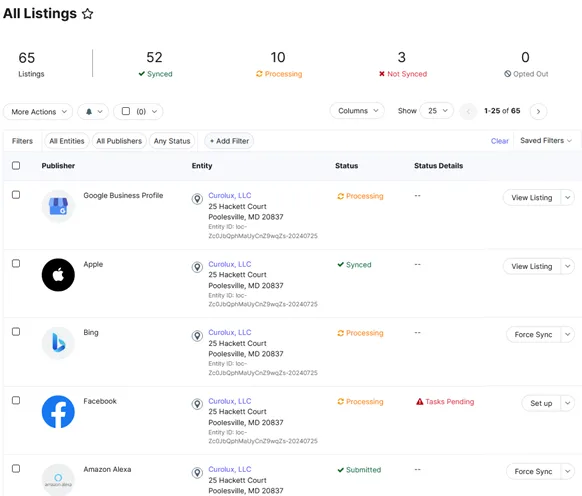
Task: Open Curolux, LLC link in Facebook row
Action: pyautogui.click(x=230, y=401)
